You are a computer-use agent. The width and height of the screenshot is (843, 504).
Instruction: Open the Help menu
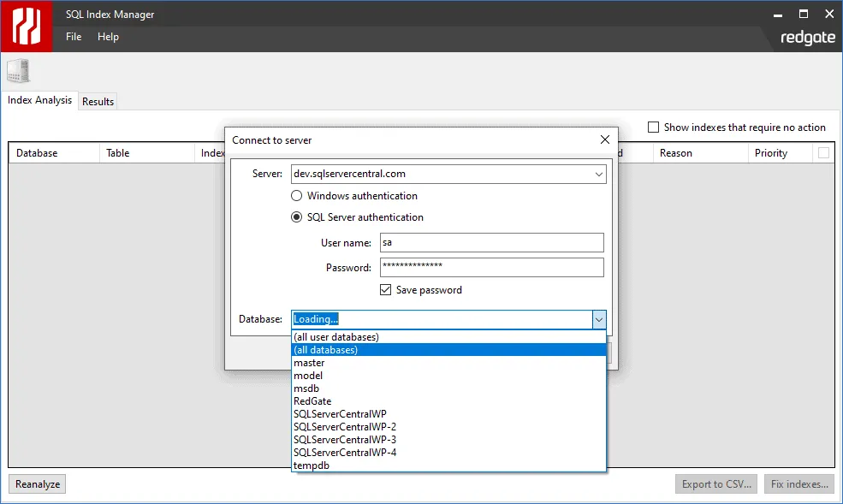[x=108, y=37]
